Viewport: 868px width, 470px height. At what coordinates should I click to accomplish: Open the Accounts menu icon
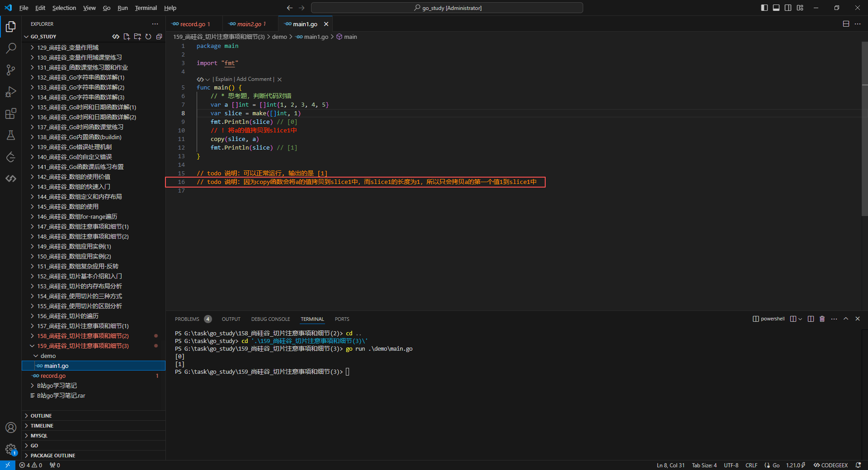pos(11,428)
